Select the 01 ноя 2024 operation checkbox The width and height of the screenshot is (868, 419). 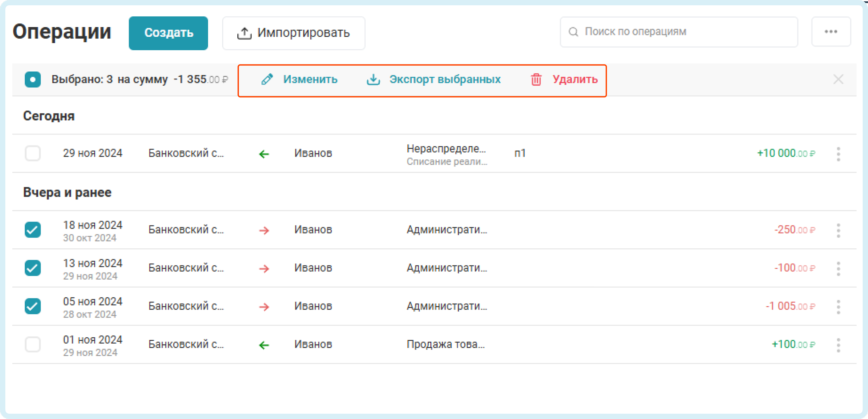33,344
